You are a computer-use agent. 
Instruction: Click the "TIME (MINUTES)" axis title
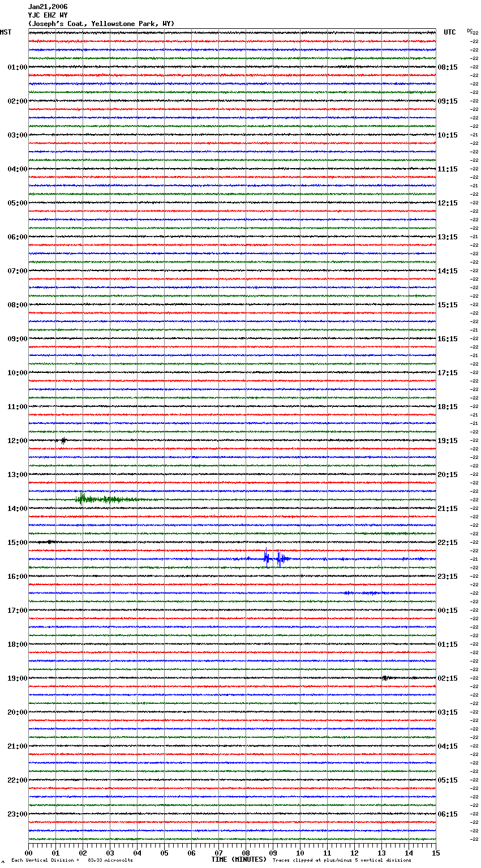pos(239,860)
